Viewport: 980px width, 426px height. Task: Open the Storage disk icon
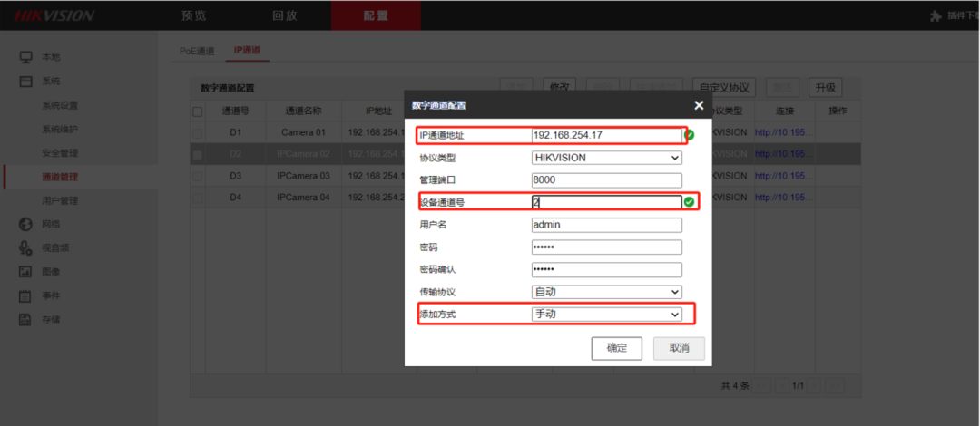coord(26,319)
